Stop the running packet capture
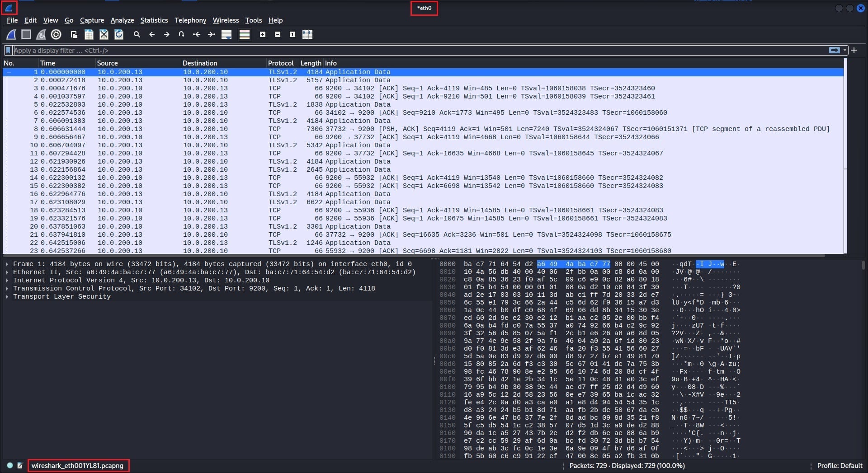The height and width of the screenshot is (473, 868). pyautogui.click(x=26, y=34)
